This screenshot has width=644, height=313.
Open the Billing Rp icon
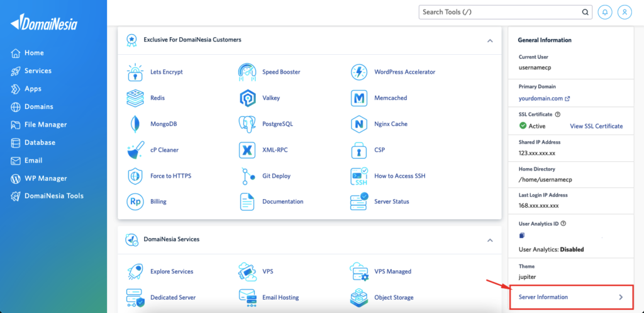click(x=135, y=202)
